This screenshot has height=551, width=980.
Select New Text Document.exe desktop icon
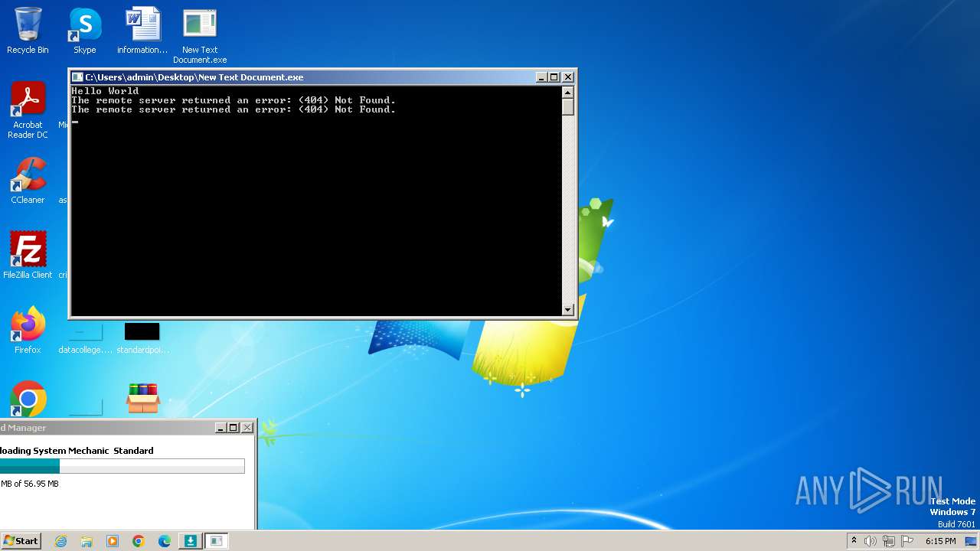pos(200,36)
